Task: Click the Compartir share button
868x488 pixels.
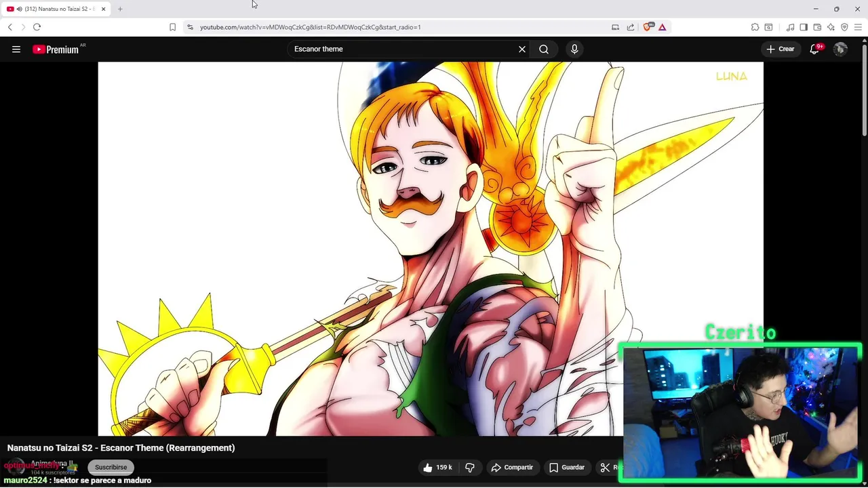Action: [x=512, y=468]
